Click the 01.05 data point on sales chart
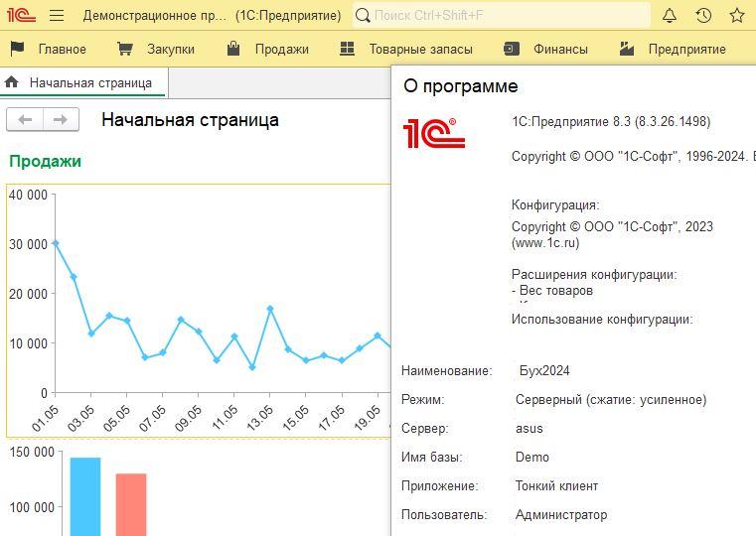This screenshot has height=536, width=756. [x=56, y=243]
